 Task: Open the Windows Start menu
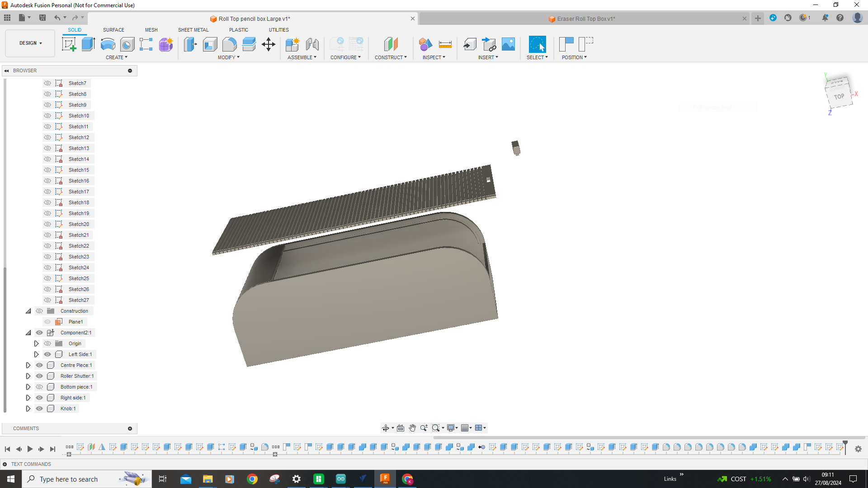11,479
